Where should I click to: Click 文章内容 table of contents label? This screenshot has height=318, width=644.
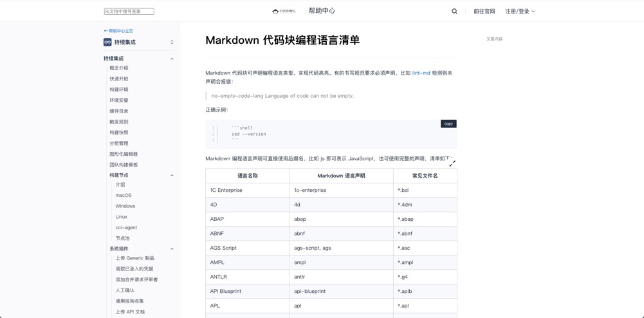coord(495,39)
